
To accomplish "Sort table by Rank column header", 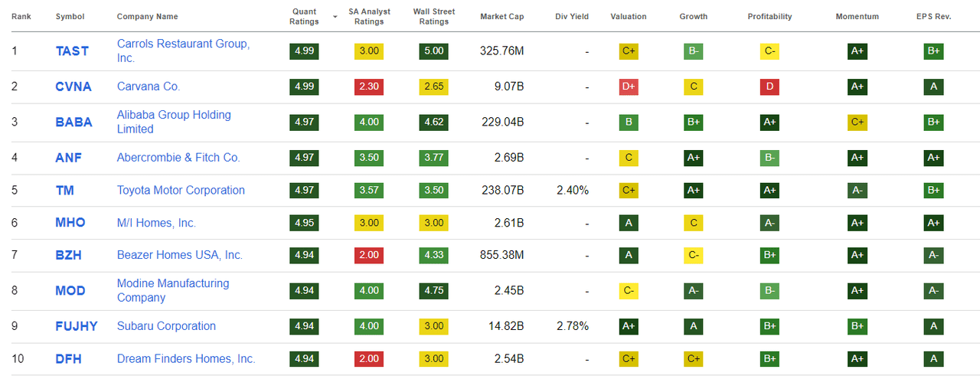I will 20,16.
